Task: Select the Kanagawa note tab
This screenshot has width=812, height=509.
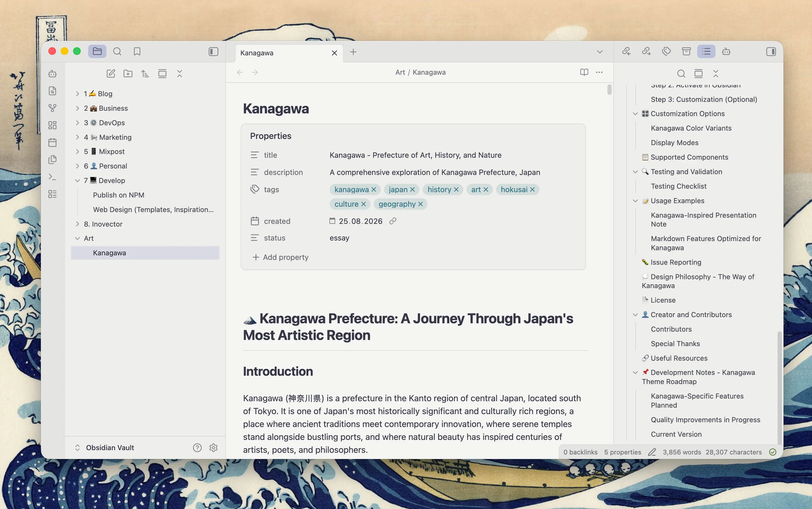Action: (289, 53)
